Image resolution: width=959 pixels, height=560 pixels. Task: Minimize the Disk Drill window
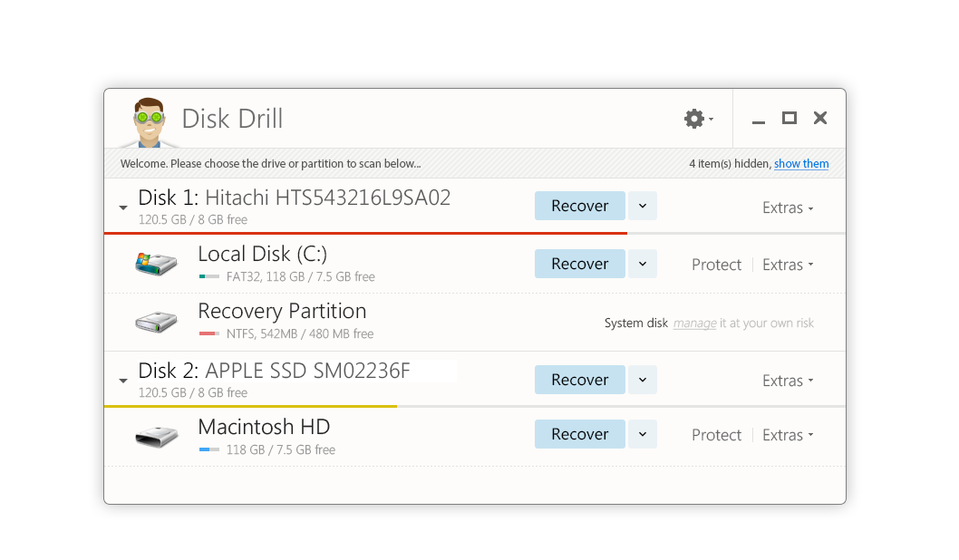(x=759, y=120)
